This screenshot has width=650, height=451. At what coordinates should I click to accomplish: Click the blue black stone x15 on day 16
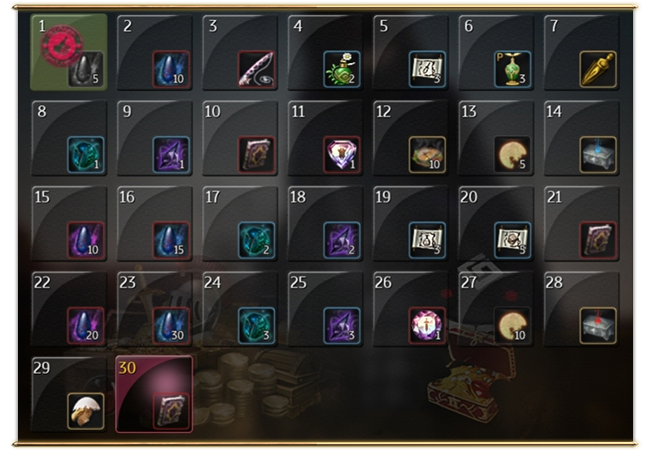point(171,240)
